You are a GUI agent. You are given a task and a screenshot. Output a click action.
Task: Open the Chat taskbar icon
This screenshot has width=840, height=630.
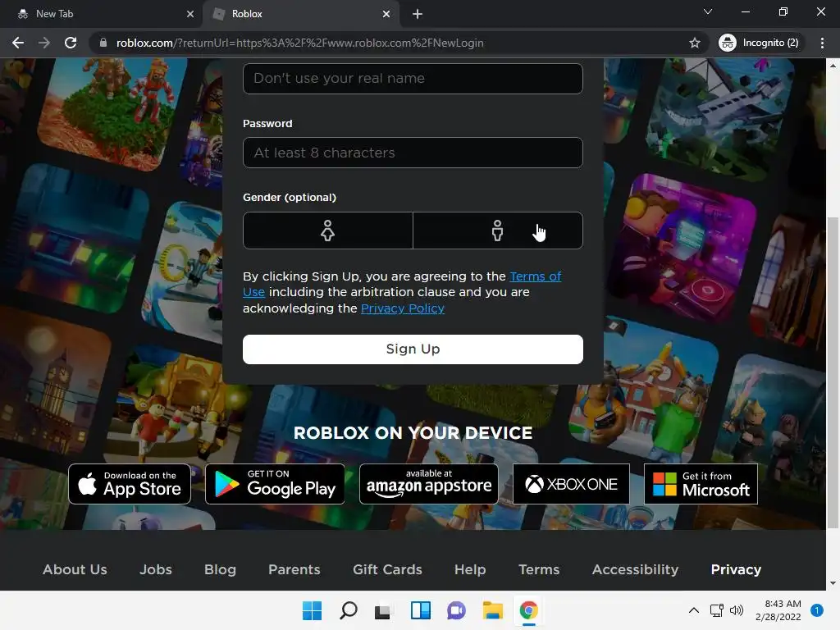[456, 610]
